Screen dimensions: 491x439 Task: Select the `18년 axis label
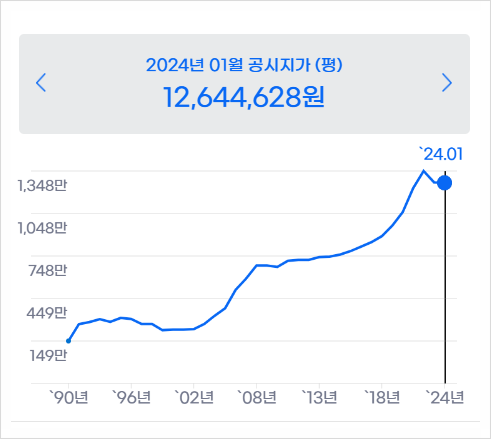point(382,397)
